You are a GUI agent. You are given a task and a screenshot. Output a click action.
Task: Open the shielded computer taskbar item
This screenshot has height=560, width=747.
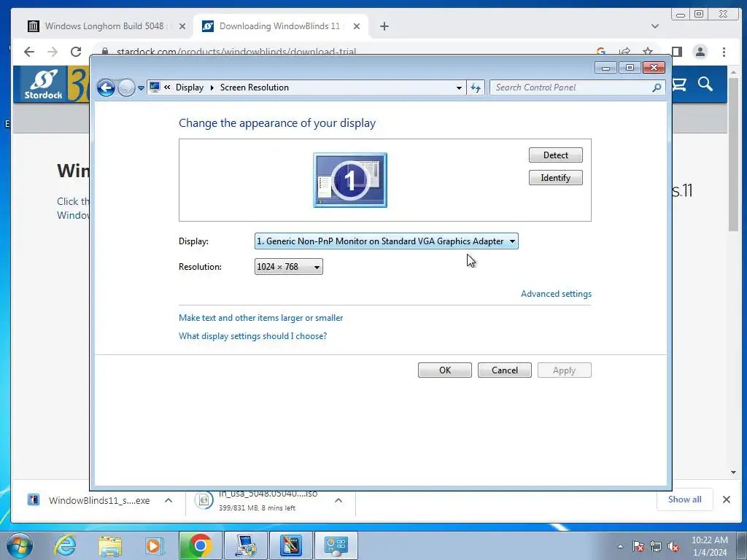(246, 545)
